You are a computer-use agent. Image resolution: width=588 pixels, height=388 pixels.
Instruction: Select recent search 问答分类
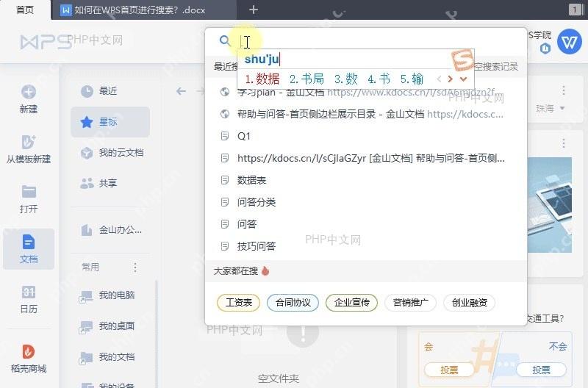coord(365,202)
